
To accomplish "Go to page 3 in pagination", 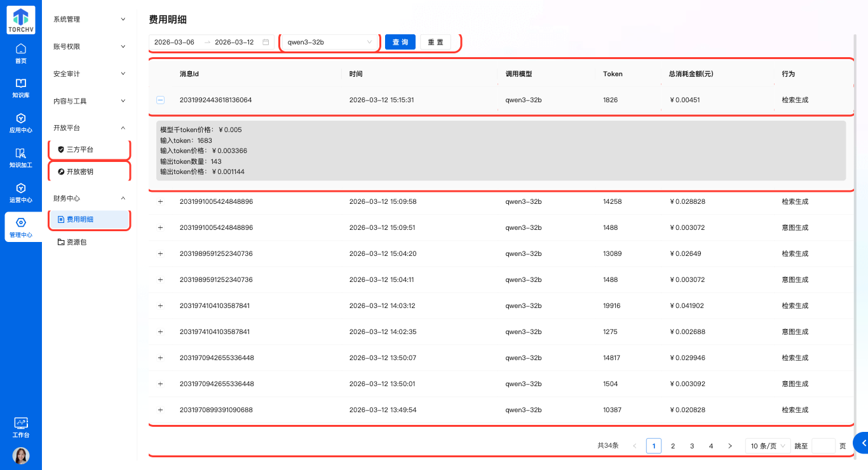I will [x=692, y=446].
